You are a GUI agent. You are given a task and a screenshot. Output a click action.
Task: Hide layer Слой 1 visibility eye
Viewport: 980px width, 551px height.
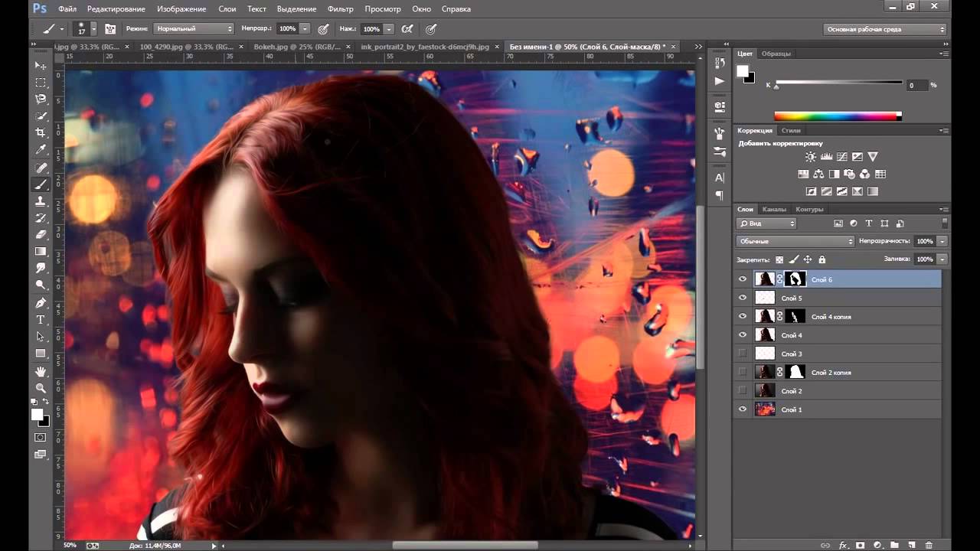pos(742,409)
